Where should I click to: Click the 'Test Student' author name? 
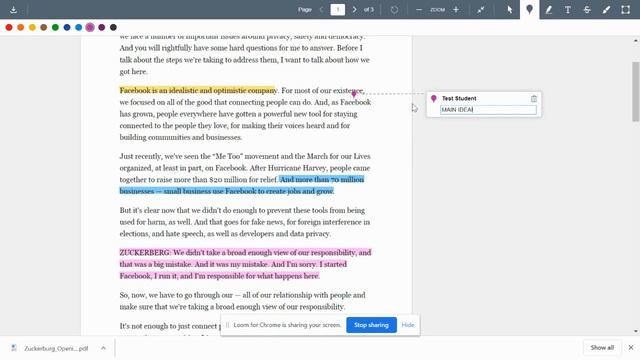pos(459,98)
